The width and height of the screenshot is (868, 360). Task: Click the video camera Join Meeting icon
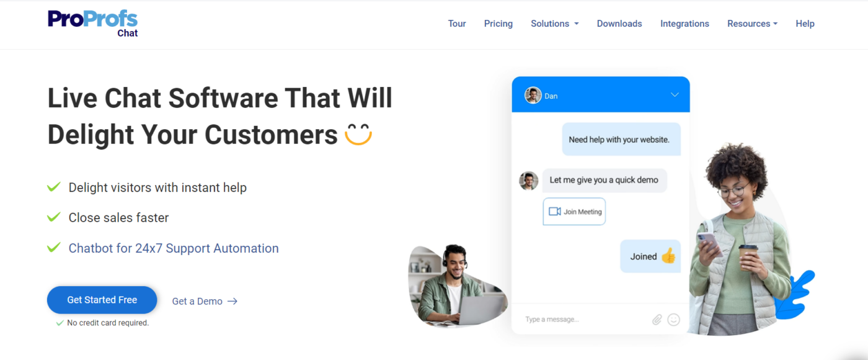[554, 212]
